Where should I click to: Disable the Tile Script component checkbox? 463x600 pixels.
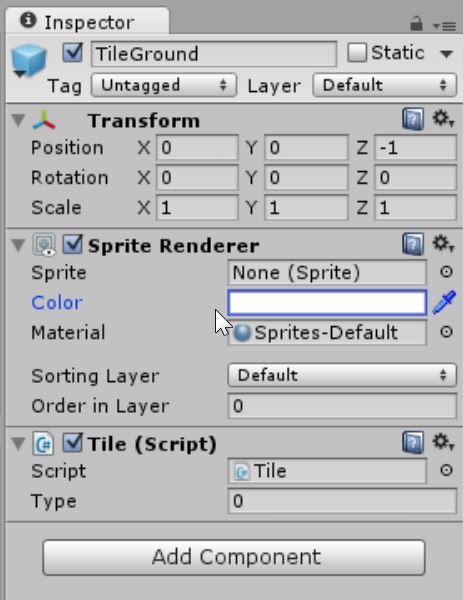click(73, 443)
